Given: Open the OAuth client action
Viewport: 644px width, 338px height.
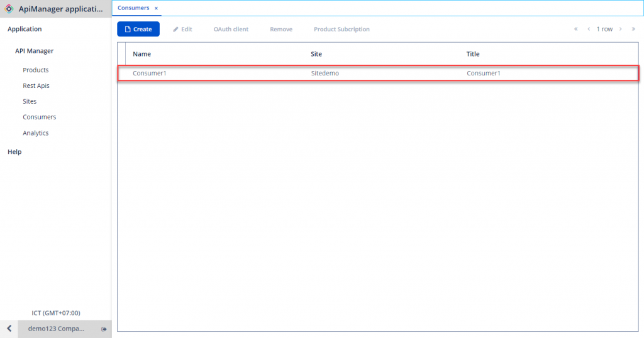Looking at the screenshot, I should (231, 29).
